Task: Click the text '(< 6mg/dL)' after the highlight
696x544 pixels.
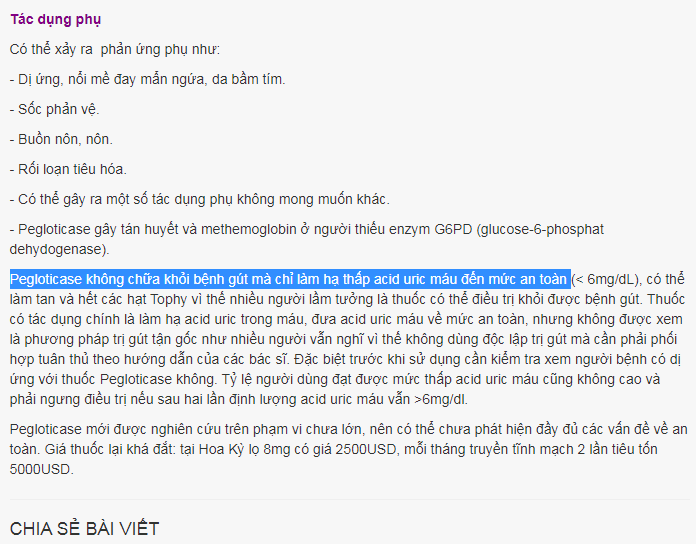Action: [605, 279]
